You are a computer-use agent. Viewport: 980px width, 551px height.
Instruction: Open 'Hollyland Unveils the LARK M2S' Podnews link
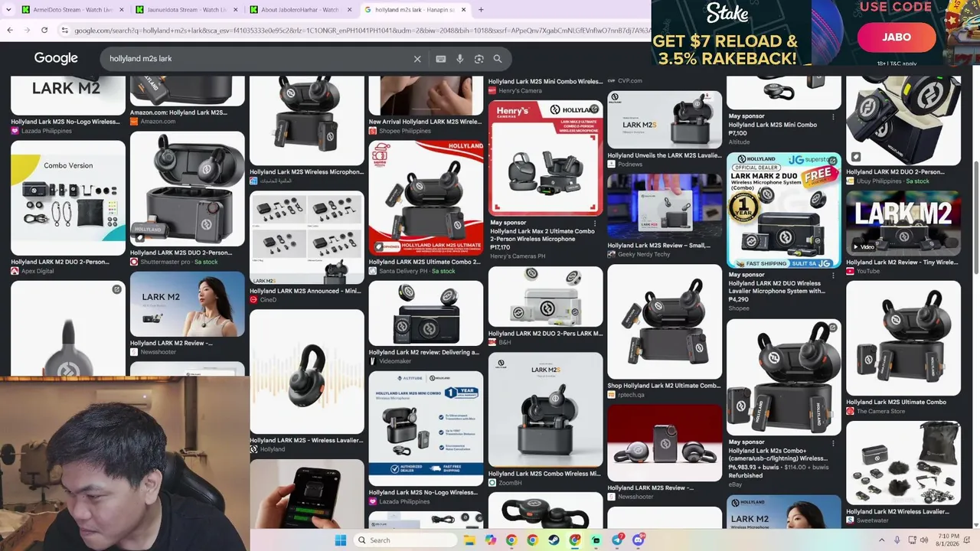click(x=665, y=155)
